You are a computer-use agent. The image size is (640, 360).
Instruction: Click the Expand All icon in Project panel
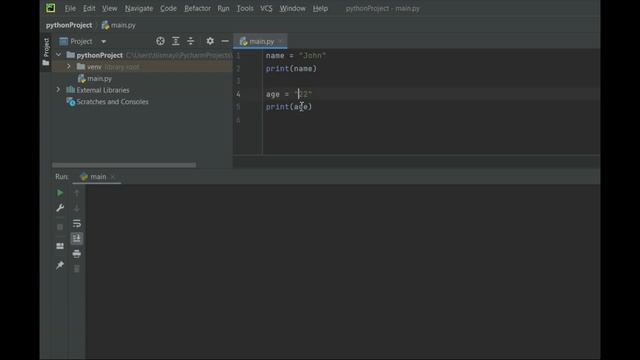coord(176,41)
